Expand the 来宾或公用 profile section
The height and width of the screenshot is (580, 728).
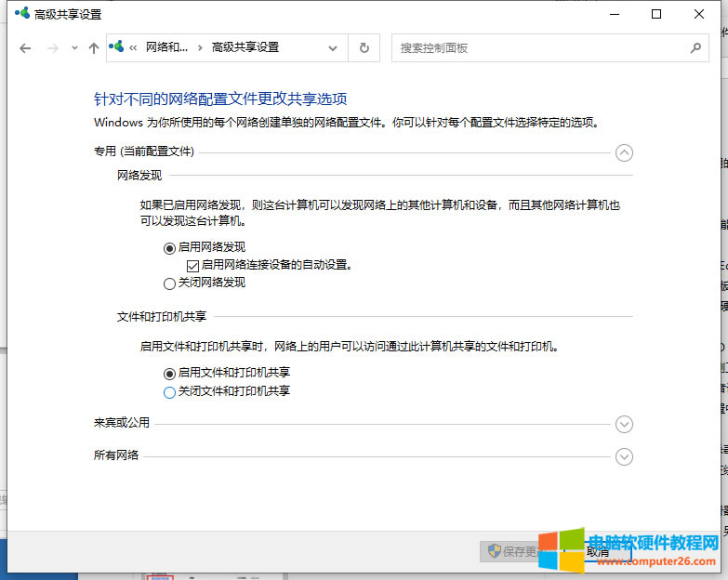[624, 424]
